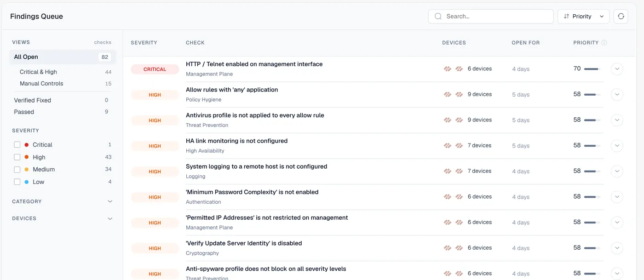Click the first device icon in HTTP / Telnet row
This screenshot has height=280, width=644.
(447, 69)
